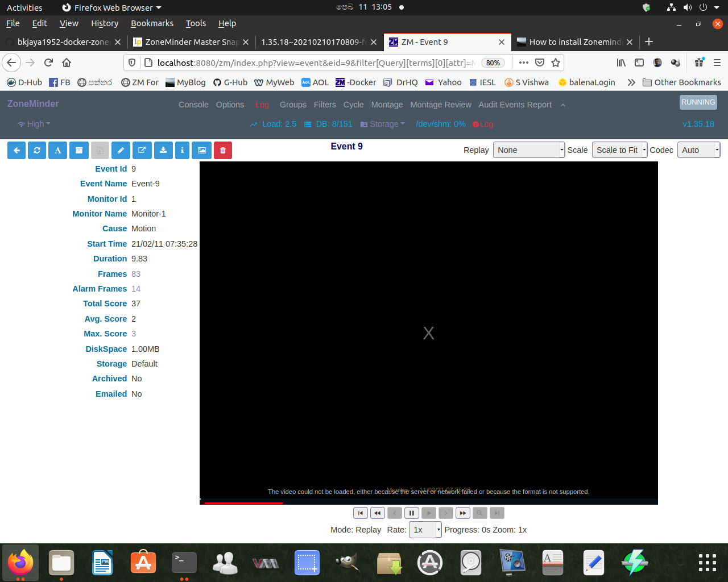Click the event stats info icon
This screenshot has height=582, width=728.
(182, 151)
